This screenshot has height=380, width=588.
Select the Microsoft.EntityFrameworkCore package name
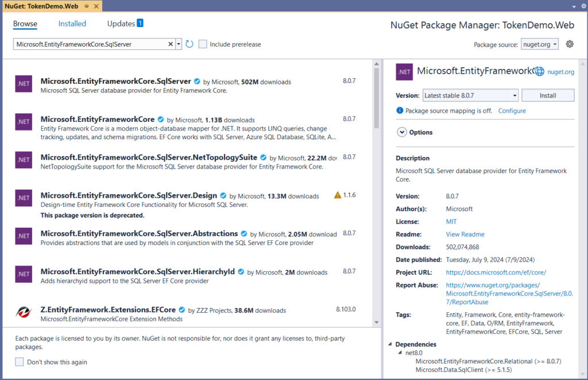coord(98,119)
